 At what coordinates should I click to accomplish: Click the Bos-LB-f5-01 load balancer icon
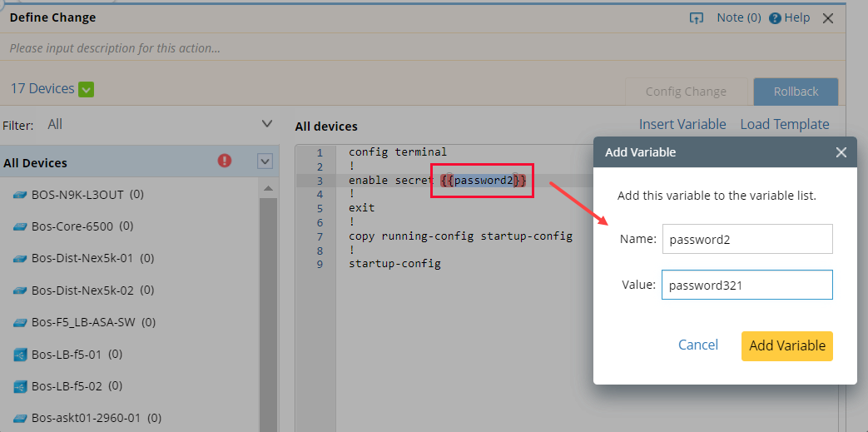(x=20, y=355)
